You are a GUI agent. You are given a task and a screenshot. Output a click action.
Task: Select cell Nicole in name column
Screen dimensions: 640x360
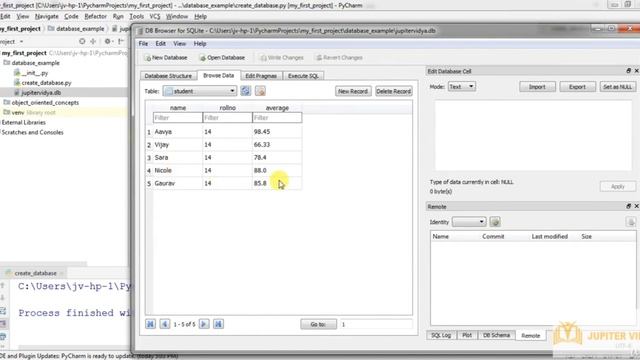coord(178,170)
